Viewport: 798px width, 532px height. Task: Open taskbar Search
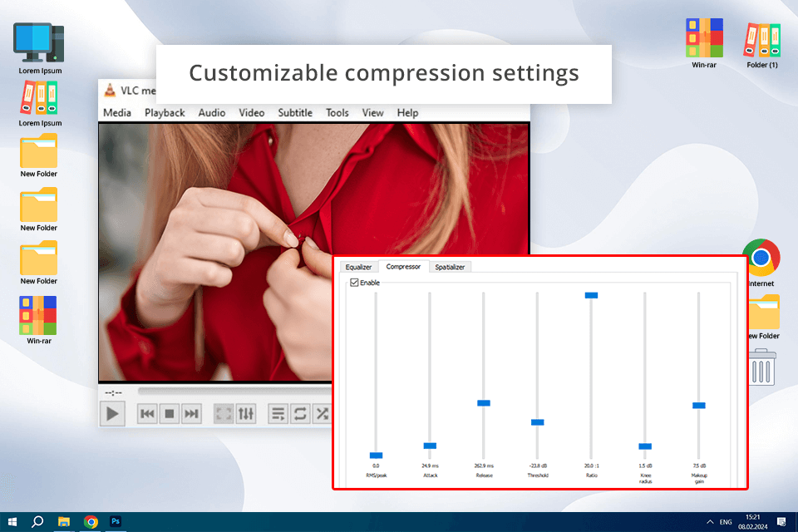(x=37, y=522)
